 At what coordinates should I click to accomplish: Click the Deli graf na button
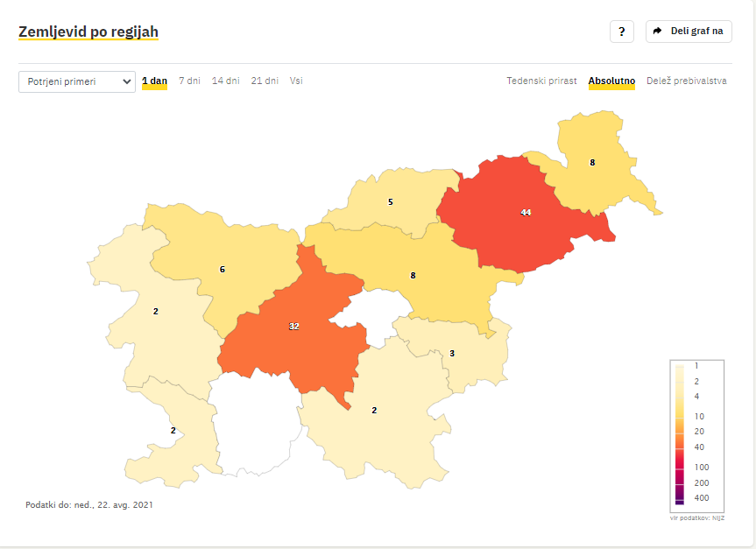coord(689,32)
